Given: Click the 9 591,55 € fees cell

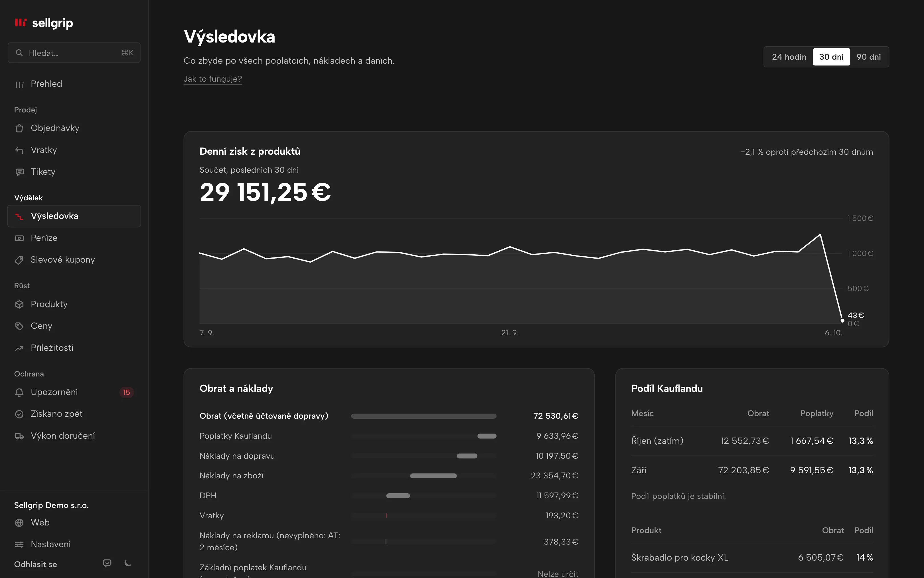Looking at the screenshot, I should pyautogui.click(x=812, y=470).
